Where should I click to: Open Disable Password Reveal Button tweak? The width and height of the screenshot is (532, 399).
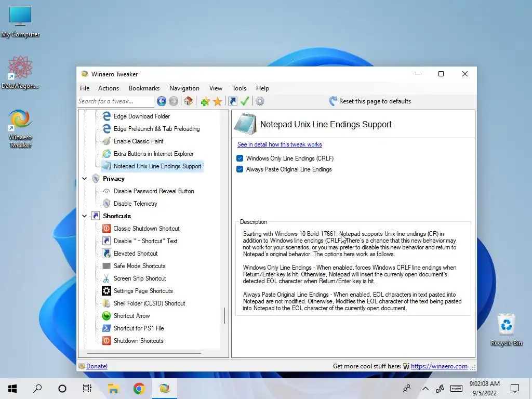point(154,191)
